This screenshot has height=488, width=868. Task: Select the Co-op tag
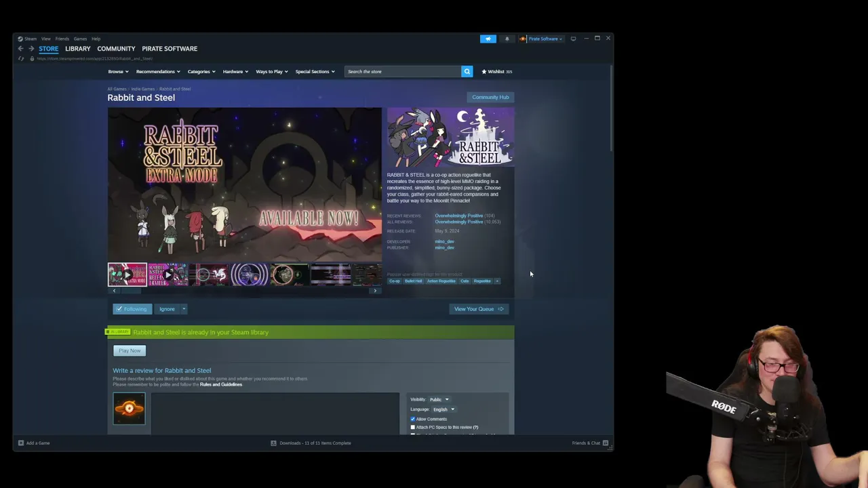pos(395,281)
